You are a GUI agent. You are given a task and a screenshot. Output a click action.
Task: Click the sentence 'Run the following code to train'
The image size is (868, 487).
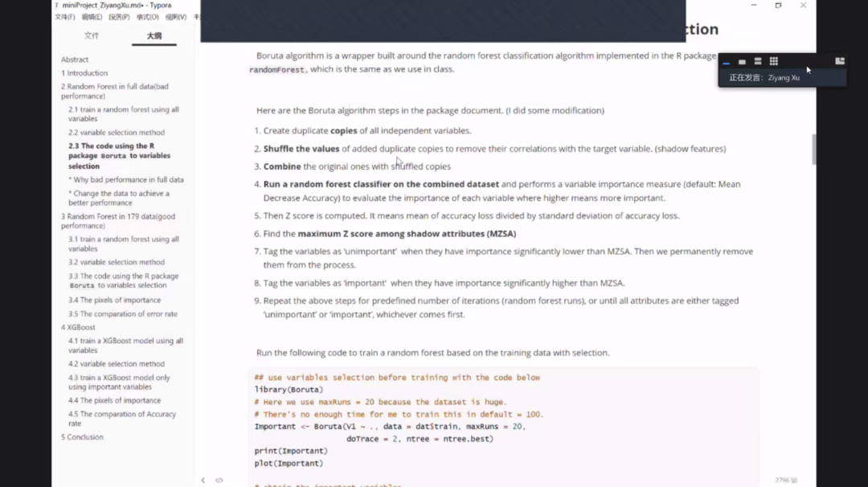(432, 353)
